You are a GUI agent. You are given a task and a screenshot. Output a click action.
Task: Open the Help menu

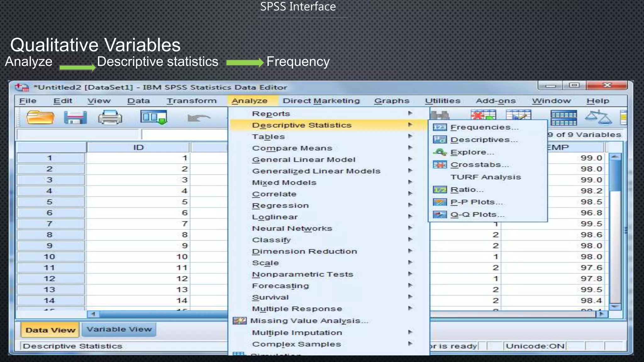coord(598,101)
